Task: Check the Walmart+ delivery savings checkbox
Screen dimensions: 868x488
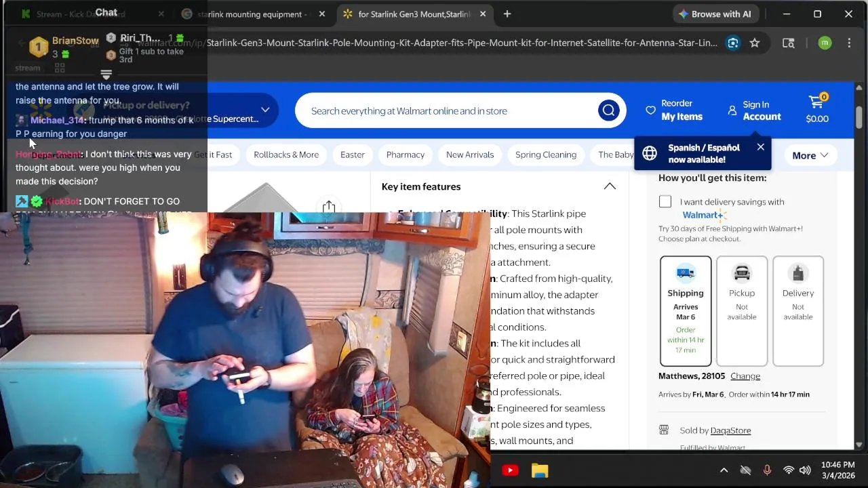Action: pyautogui.click(x=665, y=201)
